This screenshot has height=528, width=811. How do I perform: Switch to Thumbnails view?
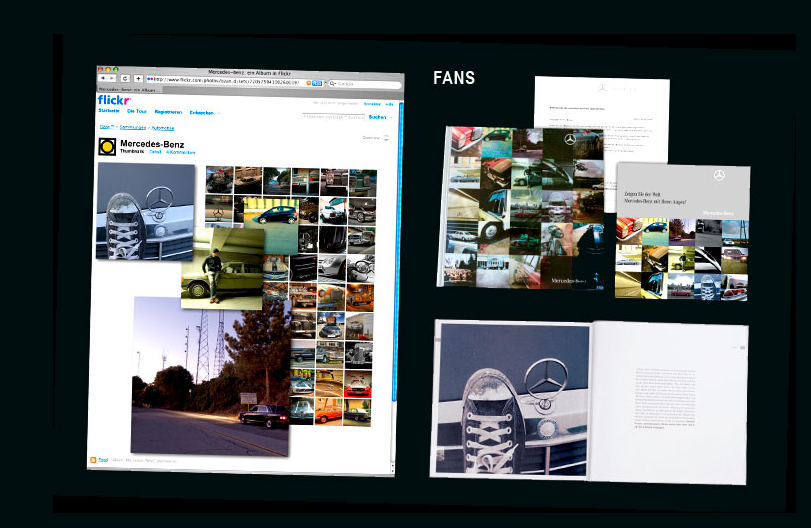click(x=132, y=152)
